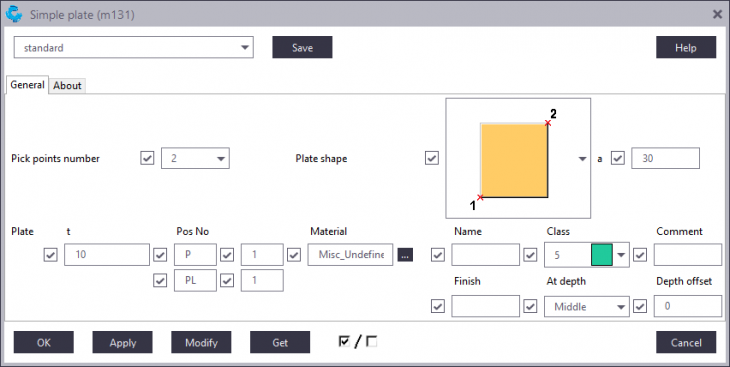Click the Get button
The width and height of the screenshot is (730, 367).
280,342
